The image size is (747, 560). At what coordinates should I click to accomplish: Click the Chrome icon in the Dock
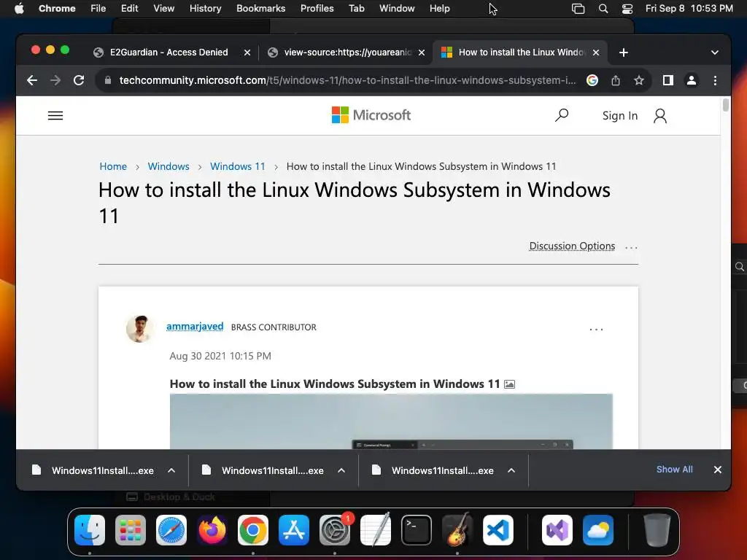[x=253, y=530]
